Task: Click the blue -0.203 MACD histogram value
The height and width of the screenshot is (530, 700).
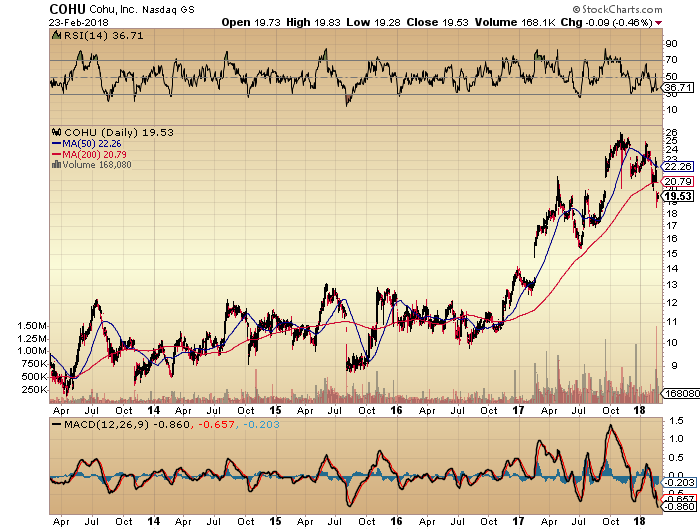Action: point(262,424)
